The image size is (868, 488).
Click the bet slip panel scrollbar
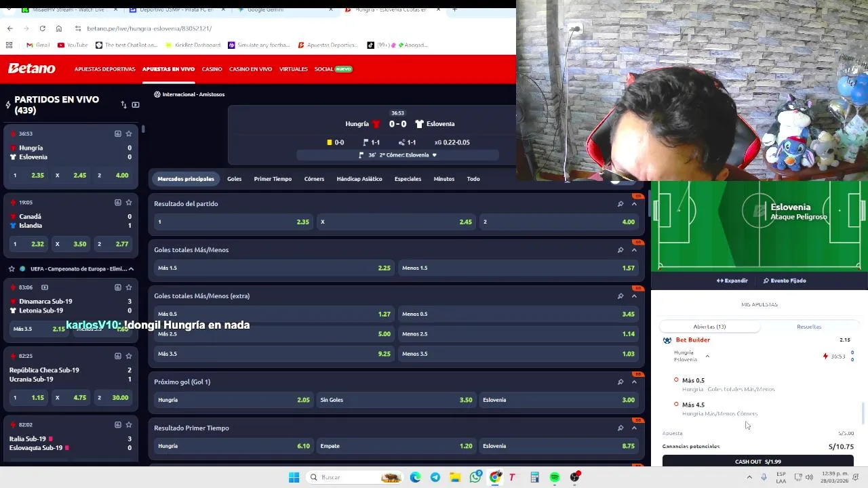pyautogui.click(x=863, y=412)
